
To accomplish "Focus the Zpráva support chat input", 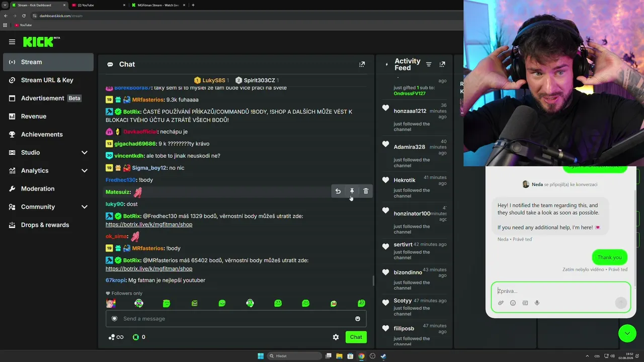I will click(561, 291).
